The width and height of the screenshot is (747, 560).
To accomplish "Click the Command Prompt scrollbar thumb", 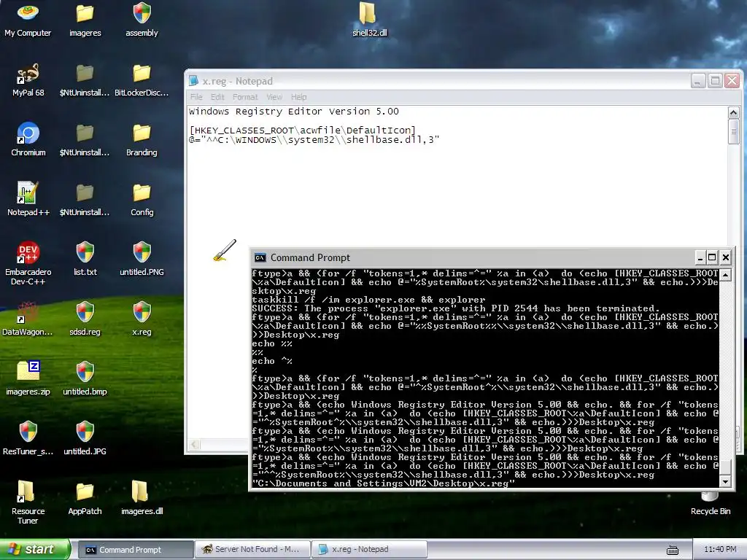I will click(725, 467).
